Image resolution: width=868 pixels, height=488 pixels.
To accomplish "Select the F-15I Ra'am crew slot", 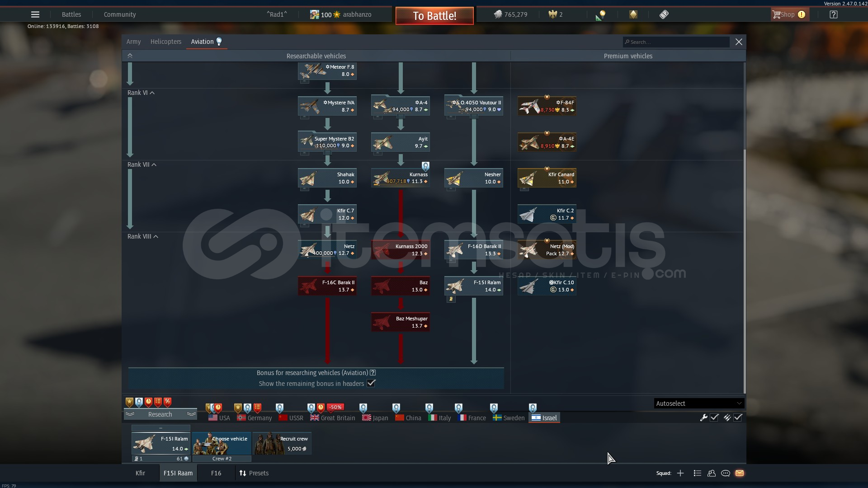I will [161, 443].
